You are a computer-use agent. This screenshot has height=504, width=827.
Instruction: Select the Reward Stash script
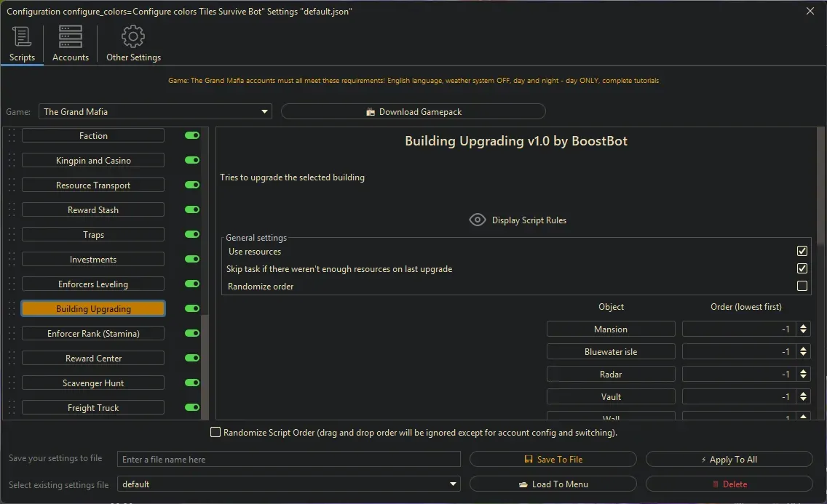coord(93,210)
